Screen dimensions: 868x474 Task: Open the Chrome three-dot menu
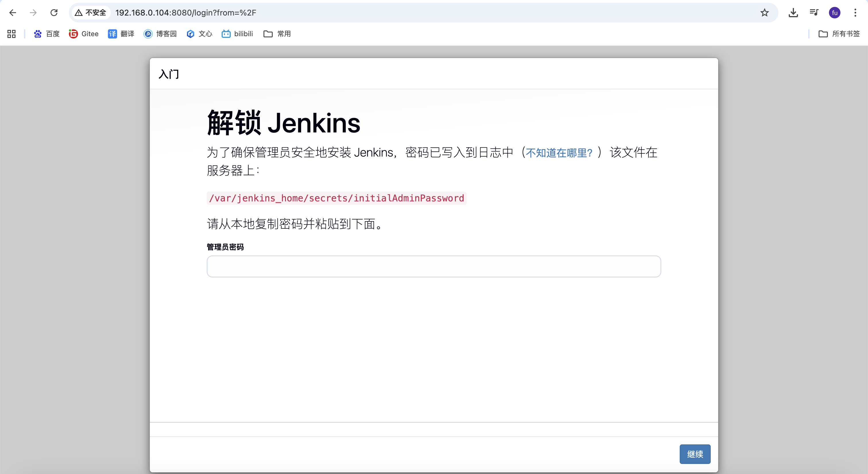click(x=855, y=13)
